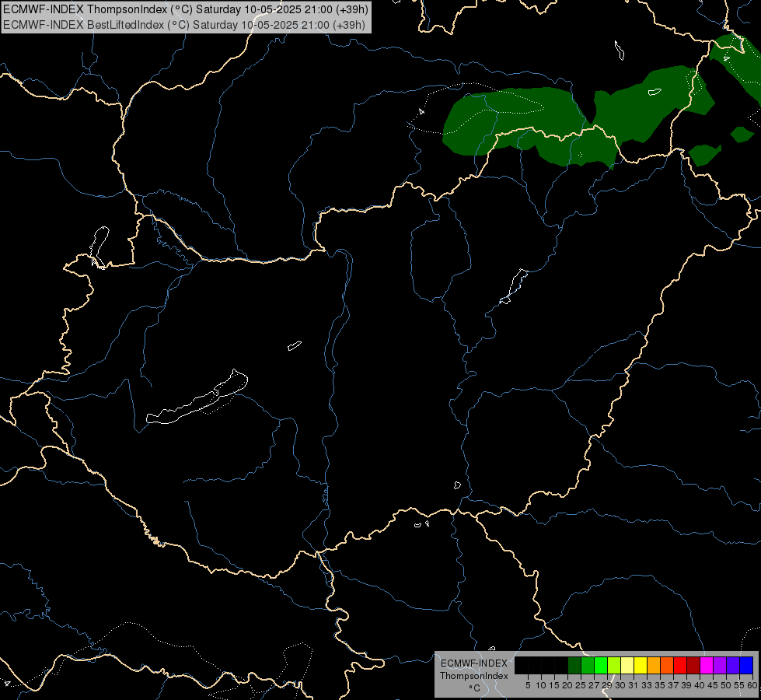
Task: Click the dark red 39-40 legend swatch
Action: point(693,665)
